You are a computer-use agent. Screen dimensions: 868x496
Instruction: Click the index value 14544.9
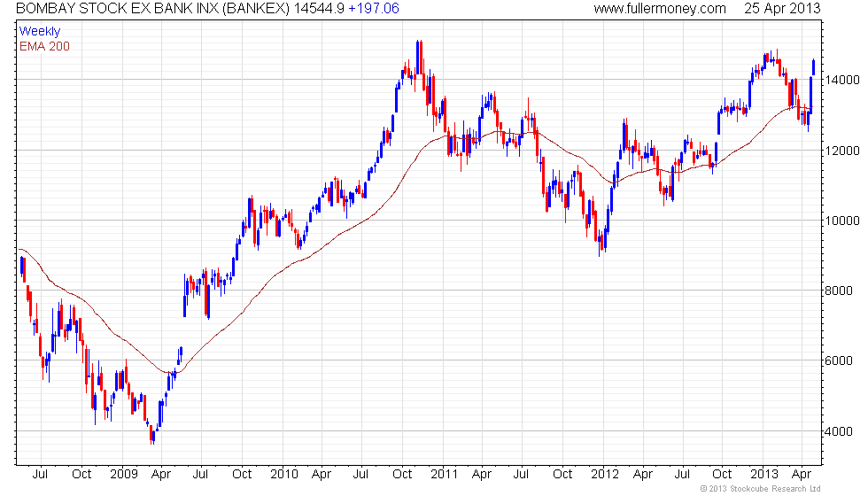319,8
